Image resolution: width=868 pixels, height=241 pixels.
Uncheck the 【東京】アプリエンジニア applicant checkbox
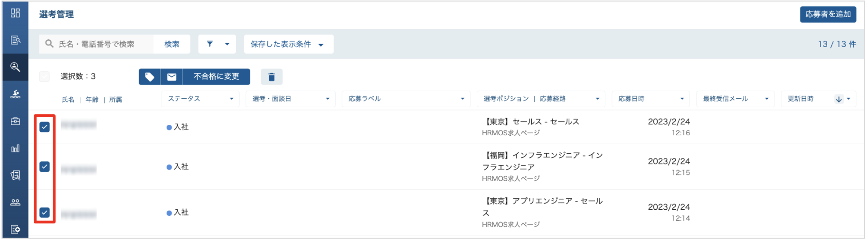(45, 213)
